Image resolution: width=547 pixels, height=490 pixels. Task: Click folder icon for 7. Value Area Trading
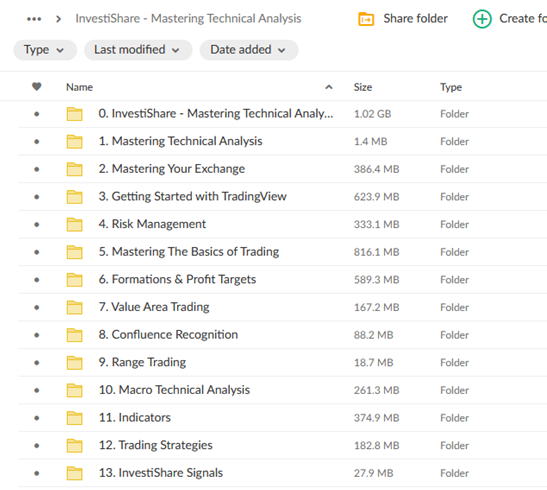[74, 307]
